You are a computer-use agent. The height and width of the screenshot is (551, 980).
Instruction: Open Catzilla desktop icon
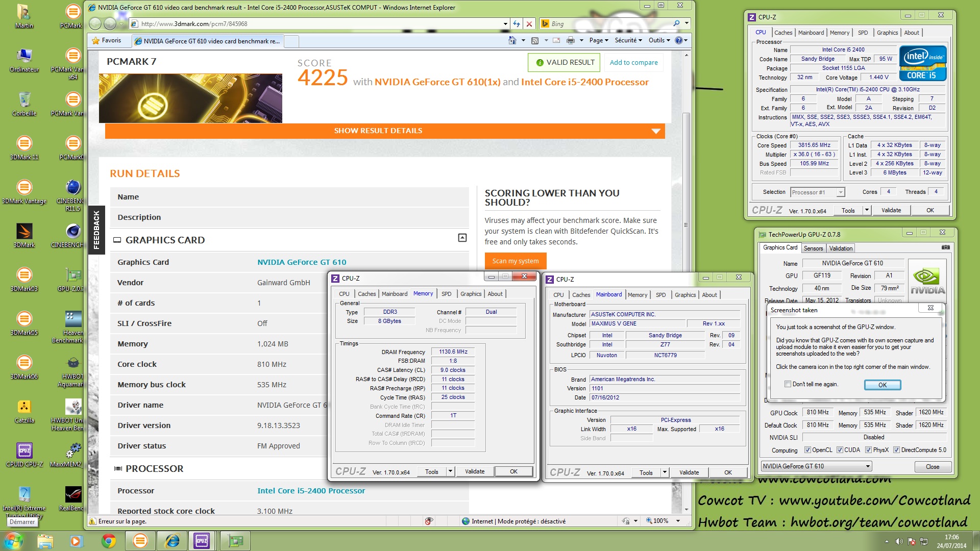coord(24,411)
